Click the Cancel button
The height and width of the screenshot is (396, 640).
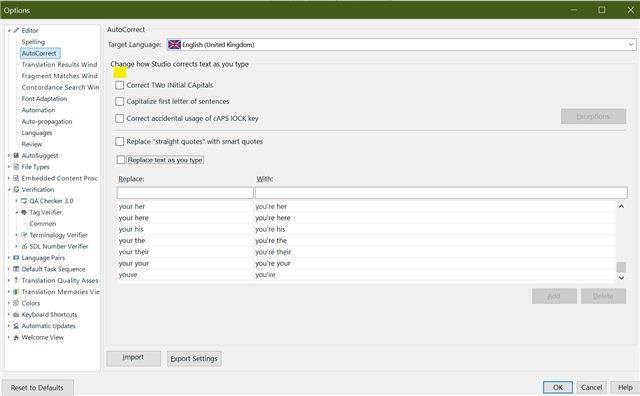591,387
